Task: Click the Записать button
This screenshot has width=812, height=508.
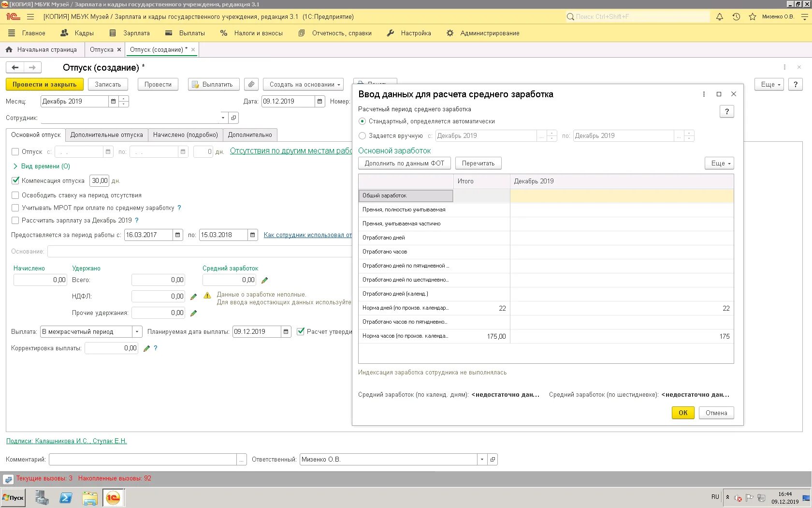Action: (x=108, y=84)
